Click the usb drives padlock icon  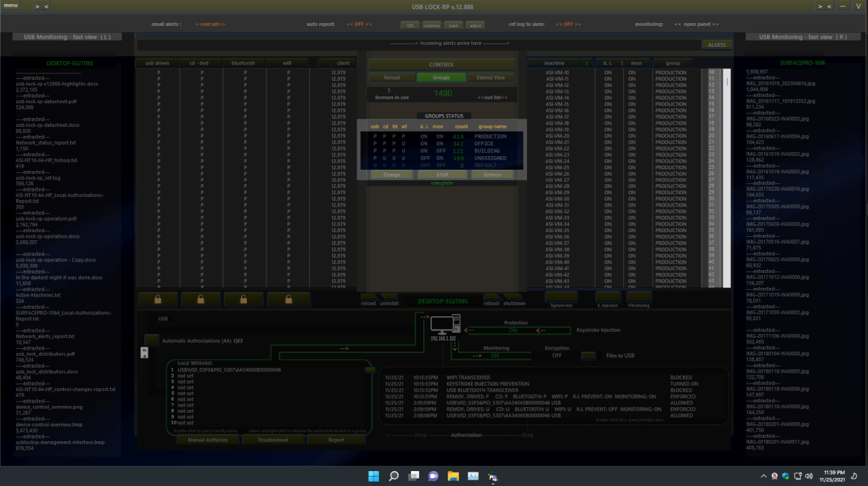159,298
